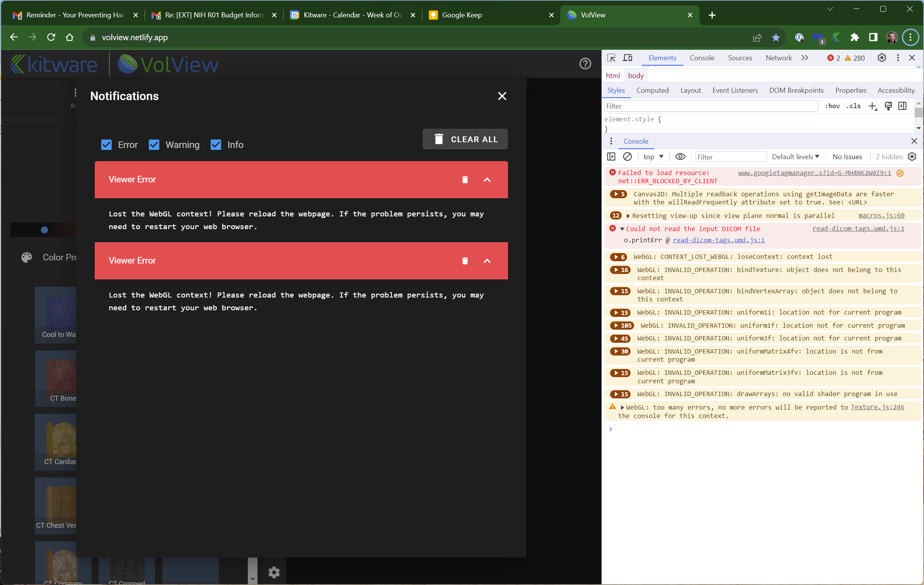The width and height of the screenshot is (924, 585).
Task: Click the blue slider handle on the left
Action: click(x=44, y=230)
